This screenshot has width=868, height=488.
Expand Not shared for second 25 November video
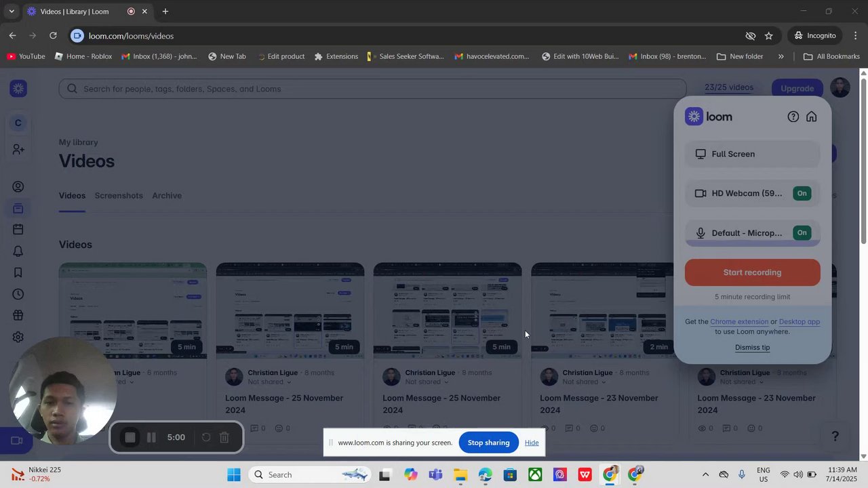(x=427, y=382)
